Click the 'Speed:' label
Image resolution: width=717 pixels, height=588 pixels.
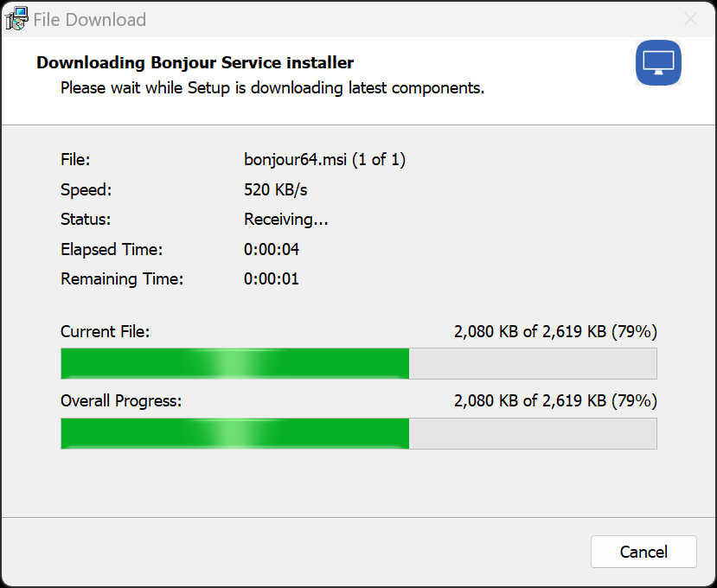click(x=86, y=189)
